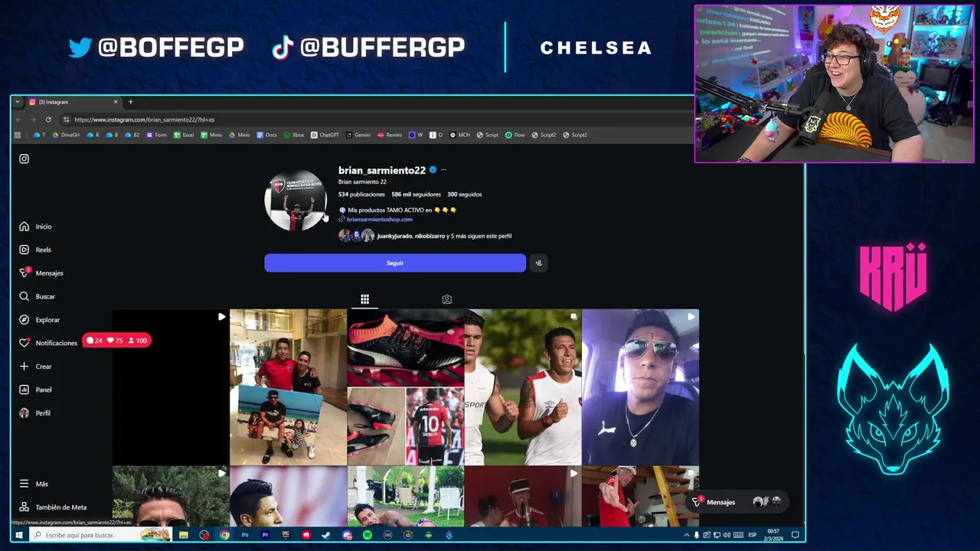The height and width of the screenshot is (551, 980).
Task: Open DriveGH bookmark
Action: 66,135
